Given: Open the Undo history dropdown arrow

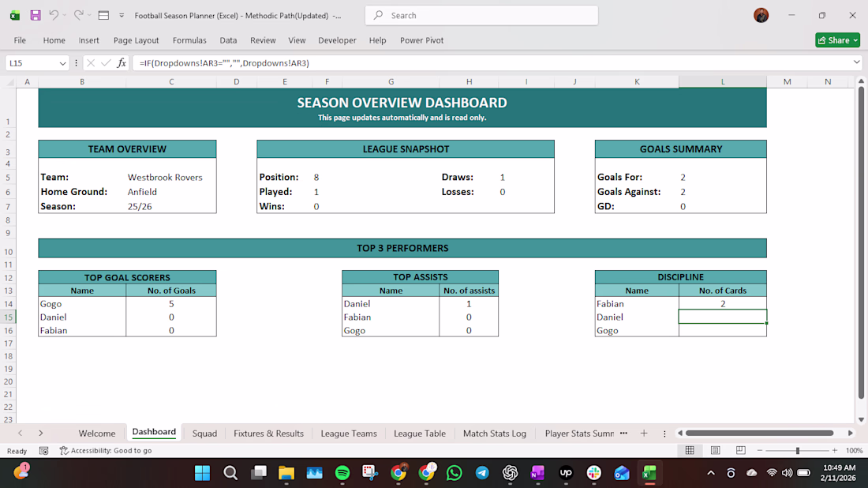Looking at the screenshot, I should [64, 16].
